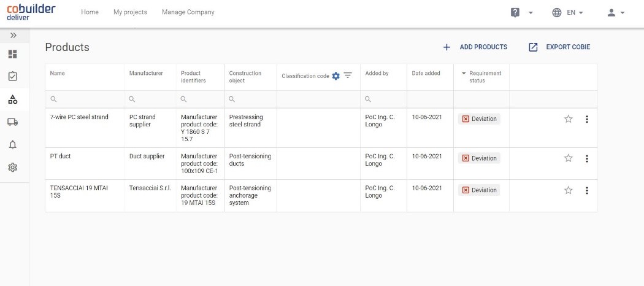Open settings gear in sidebar
644x286 pixels.
click(12, 168)
